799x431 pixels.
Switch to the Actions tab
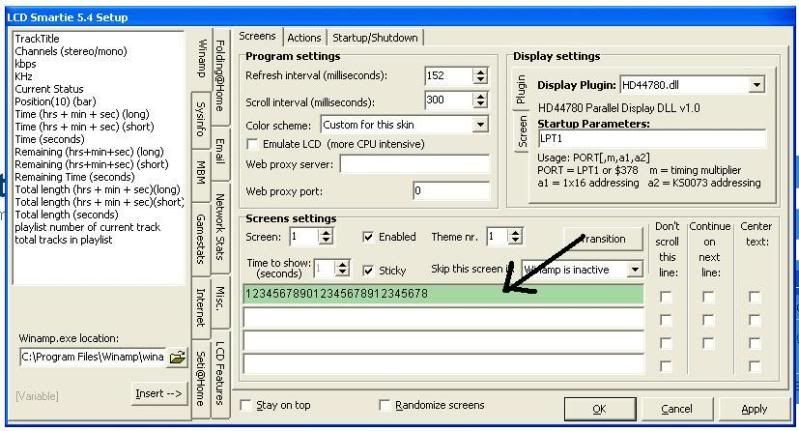(x=304, y=38)
